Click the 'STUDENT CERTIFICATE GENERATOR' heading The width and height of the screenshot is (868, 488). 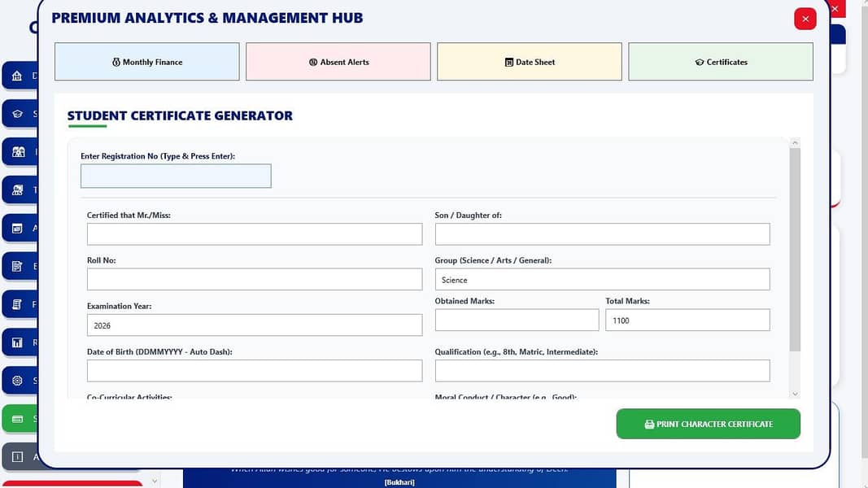pyautogui.click(x=180, y=115)
